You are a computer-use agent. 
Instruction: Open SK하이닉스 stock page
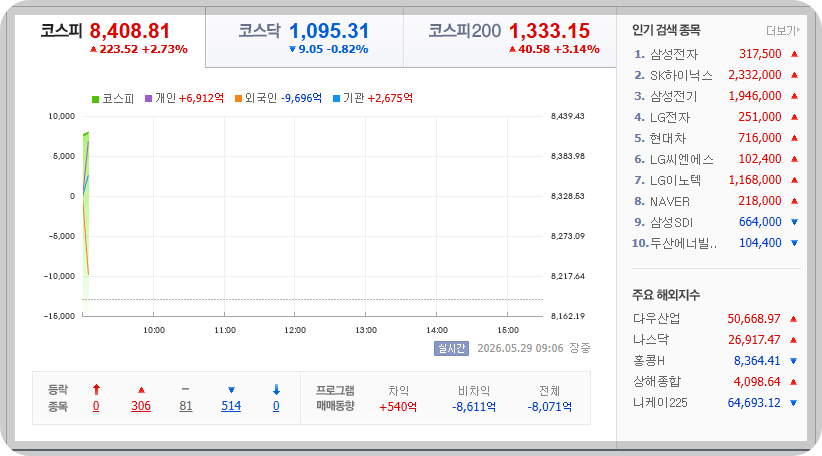tap(681, 75)
